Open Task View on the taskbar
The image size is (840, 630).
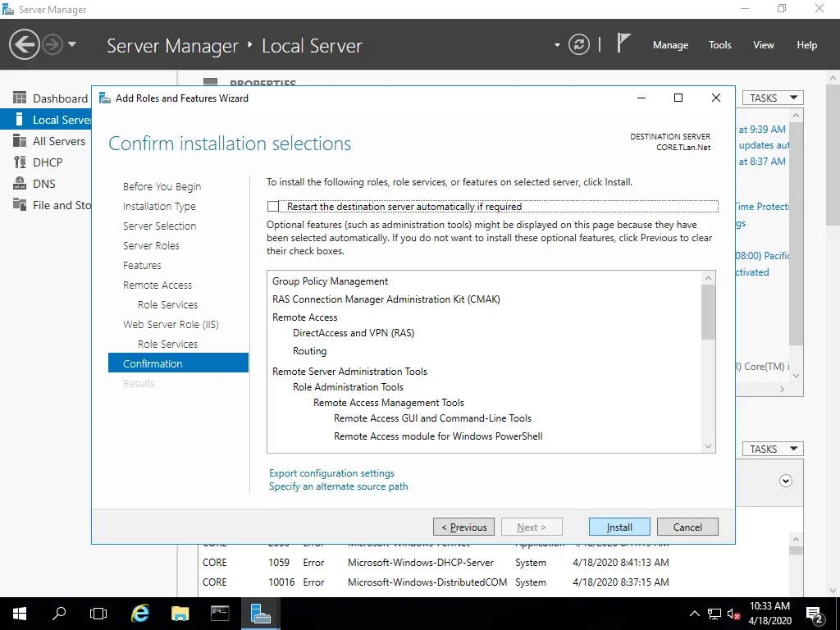pyautogui.click(x=98, y=614)
